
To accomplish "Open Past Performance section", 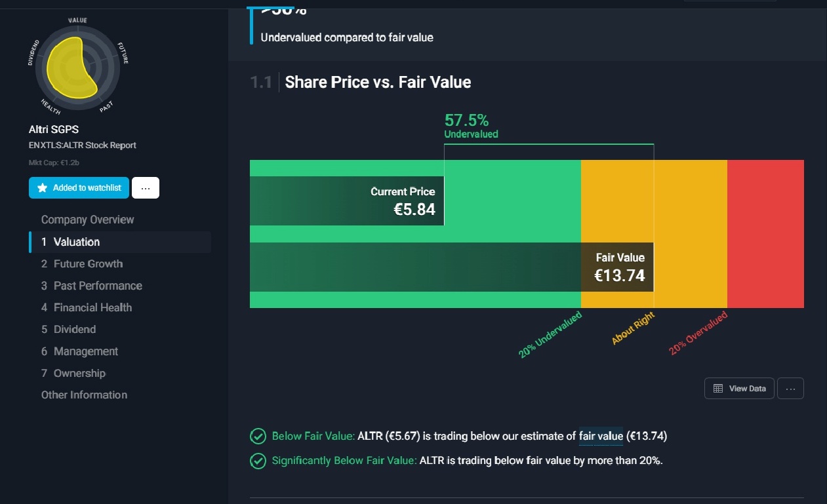I will pos(98,286).
